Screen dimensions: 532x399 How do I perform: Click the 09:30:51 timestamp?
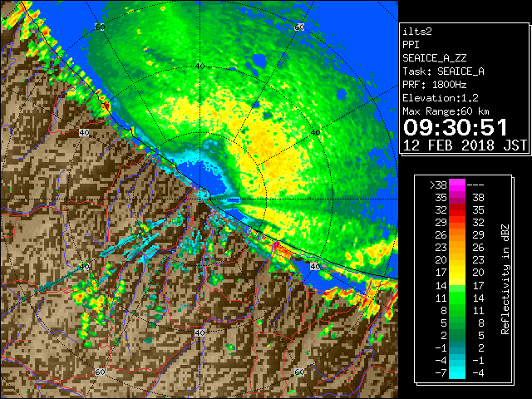[x=456, y=127]
